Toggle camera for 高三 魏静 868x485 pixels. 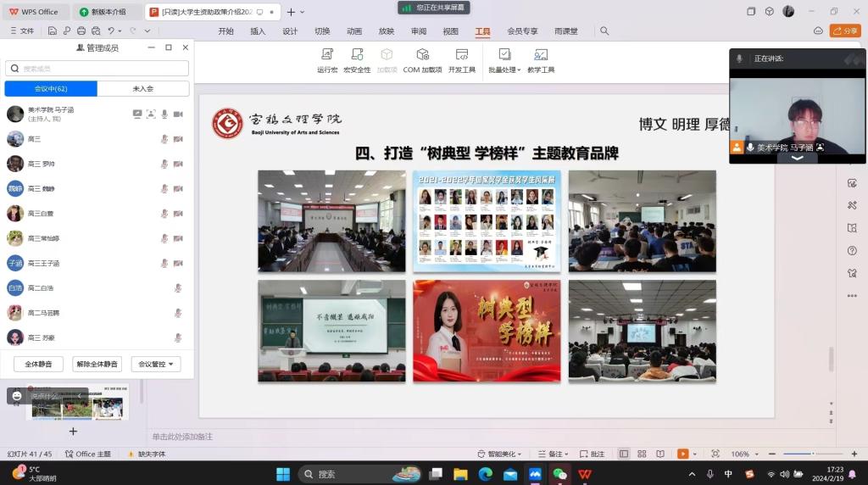pos(178,189)
